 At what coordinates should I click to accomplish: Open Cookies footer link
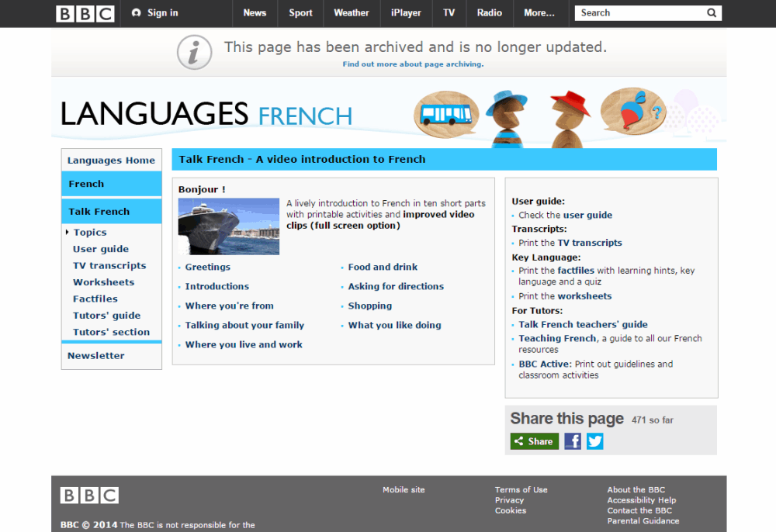coord(511,510)
